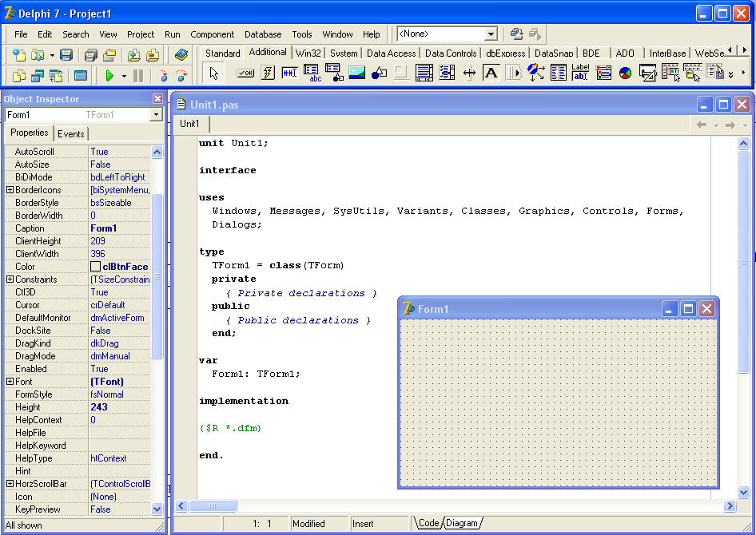Click the New Form icon
The image size is (756, 535).
(81, 76)
